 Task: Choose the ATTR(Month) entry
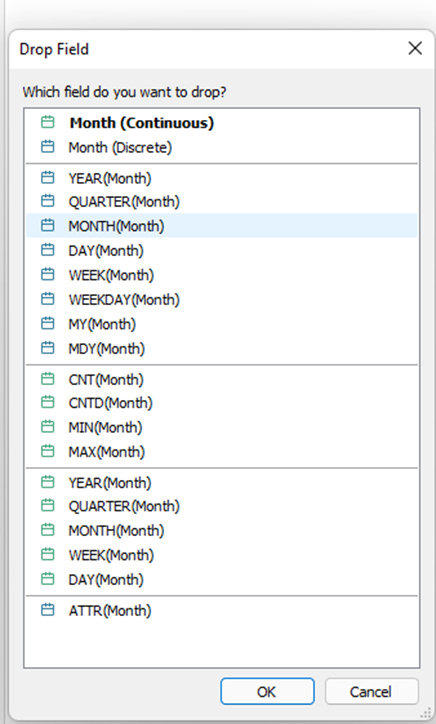pos(222,610)
